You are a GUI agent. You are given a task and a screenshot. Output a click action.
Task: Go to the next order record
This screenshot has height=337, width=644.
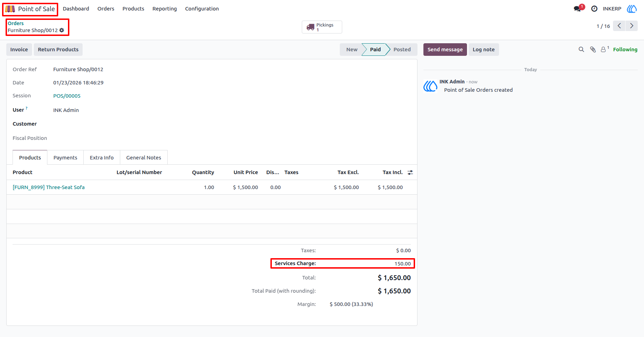pyautogui.click(x=631, y=26)
